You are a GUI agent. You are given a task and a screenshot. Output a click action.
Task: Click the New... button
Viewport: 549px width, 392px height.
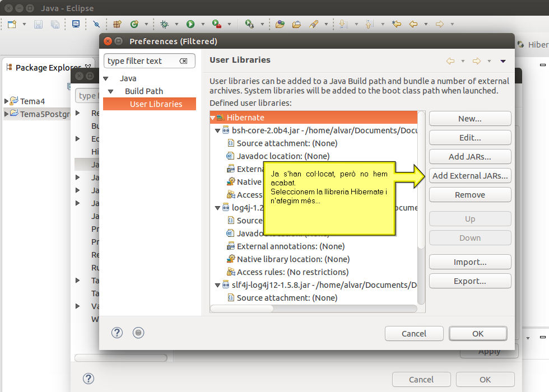click(470, 119)
